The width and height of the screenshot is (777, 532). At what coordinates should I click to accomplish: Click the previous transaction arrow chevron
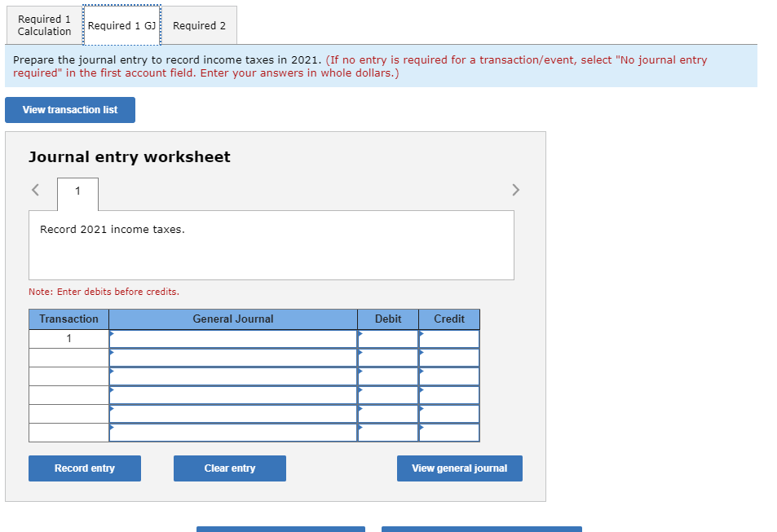(34, 189)
